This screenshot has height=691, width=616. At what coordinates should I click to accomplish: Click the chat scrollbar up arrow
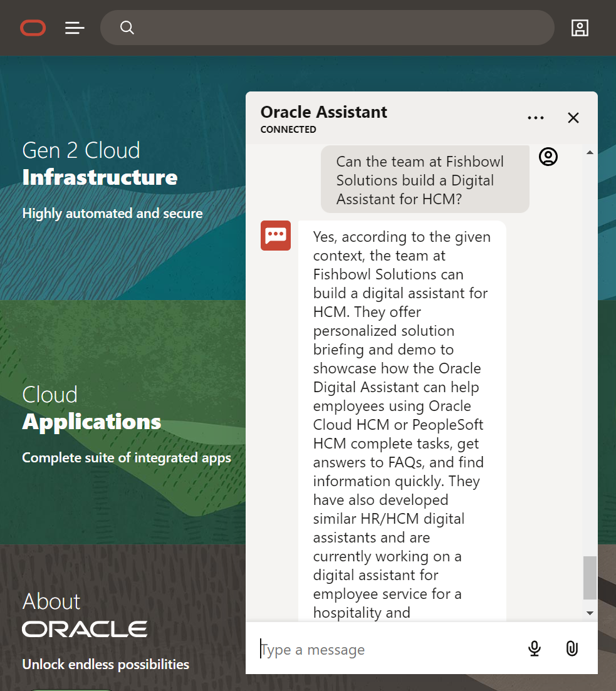tap(590, 152)
